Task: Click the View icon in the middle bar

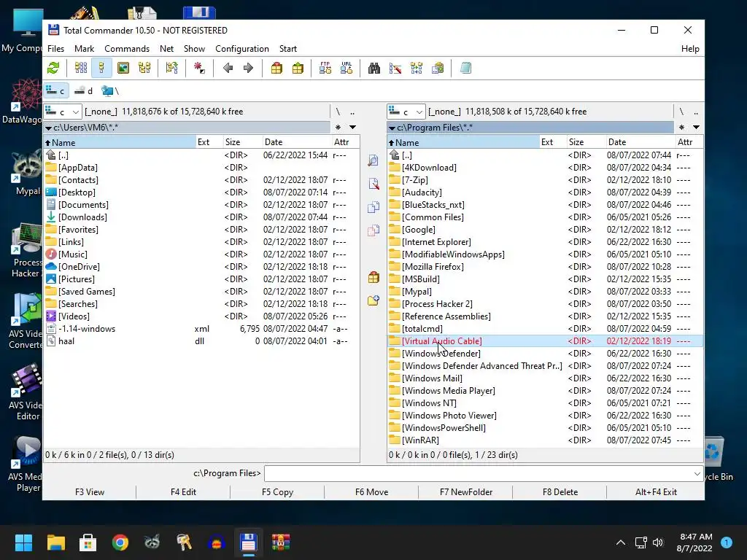Action: [x=373, y=160]
